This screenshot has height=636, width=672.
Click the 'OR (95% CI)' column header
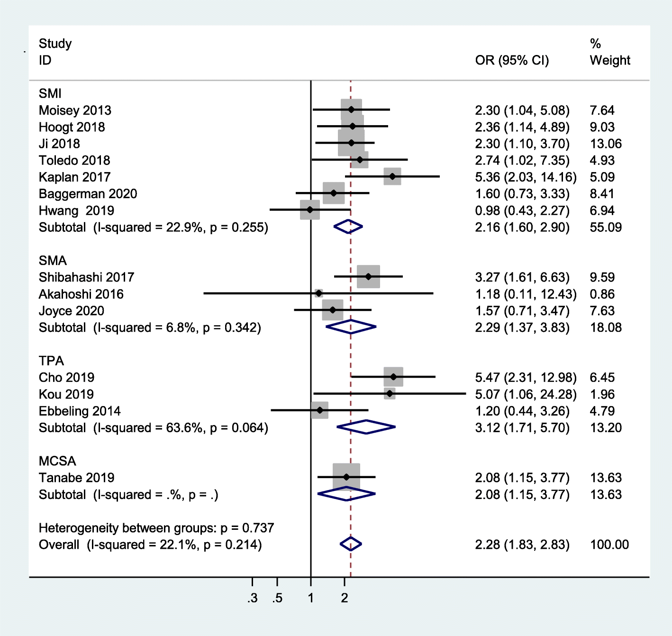pyautogui.click(x=512, y=61)
